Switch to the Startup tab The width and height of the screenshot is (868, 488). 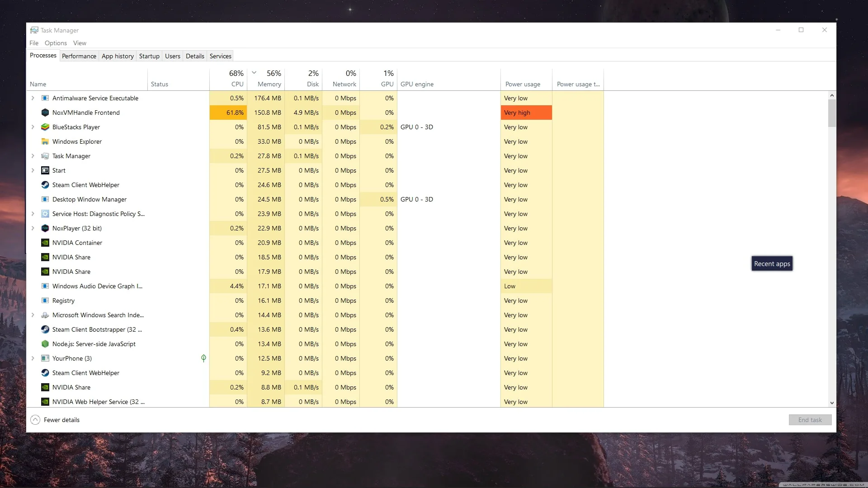click(149, 56)
